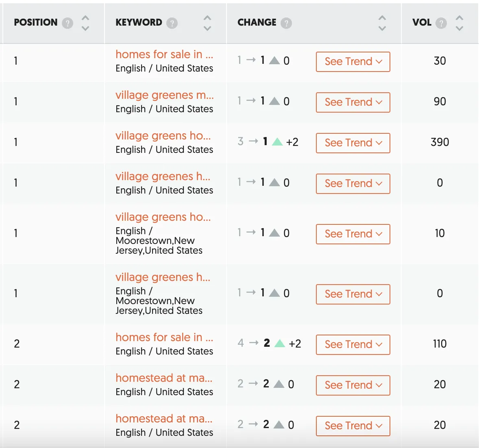Sort by VOL column sort arrows
Image resolution: width=479 pixels, height=448 pixels.
coord(459,23)
